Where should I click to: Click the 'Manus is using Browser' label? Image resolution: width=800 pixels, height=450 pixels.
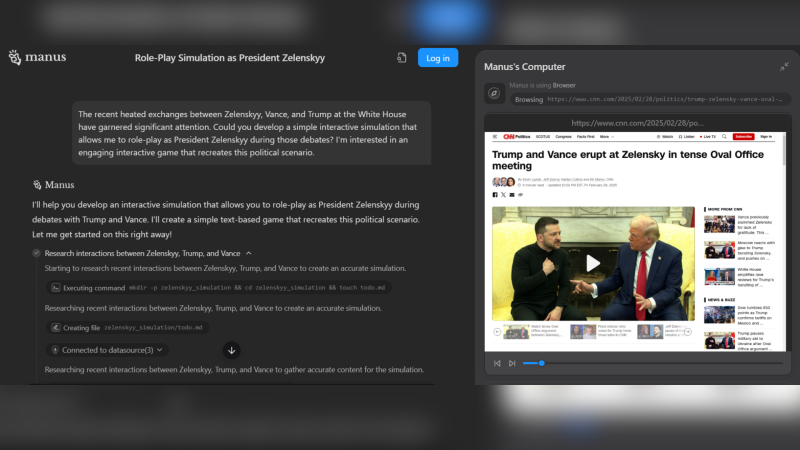(542, 85)
